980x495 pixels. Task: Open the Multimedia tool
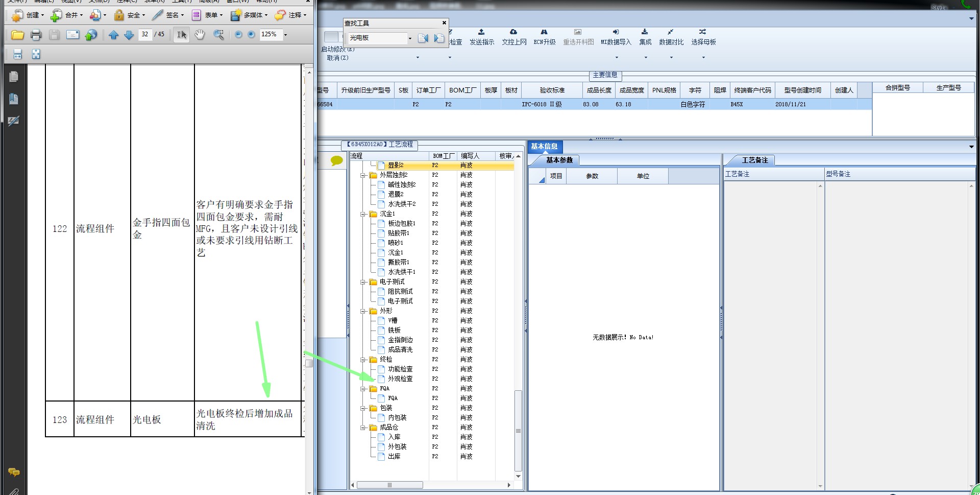pyautogui.click(x=249, y=15)
